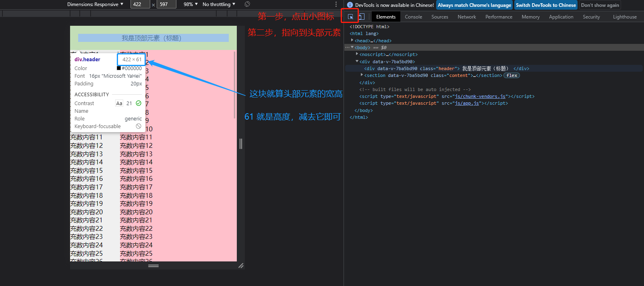Open the Dimensions Responsive dropdown

pos(95,4)
